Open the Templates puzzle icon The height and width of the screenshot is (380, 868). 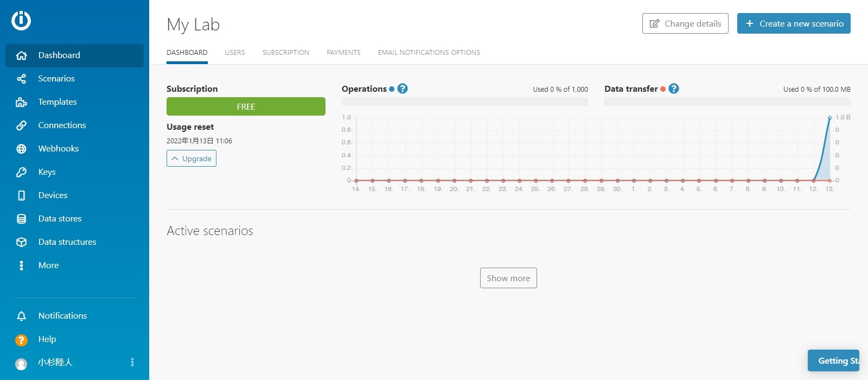click(x=21, y=102)
